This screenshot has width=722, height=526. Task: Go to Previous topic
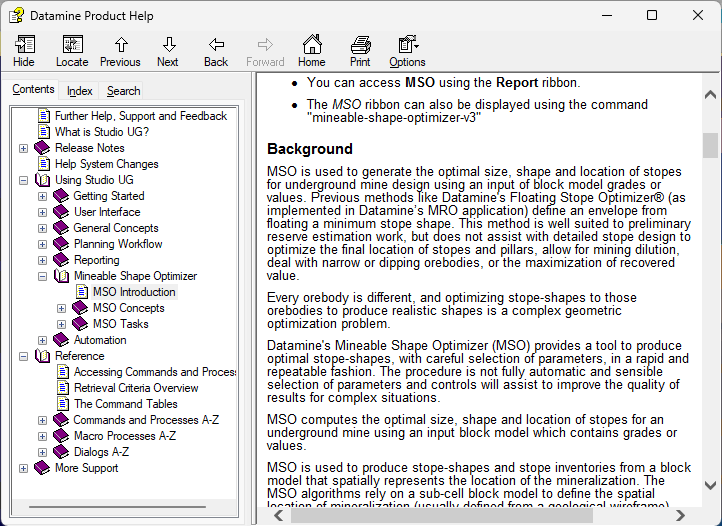[x=120, y=50]
